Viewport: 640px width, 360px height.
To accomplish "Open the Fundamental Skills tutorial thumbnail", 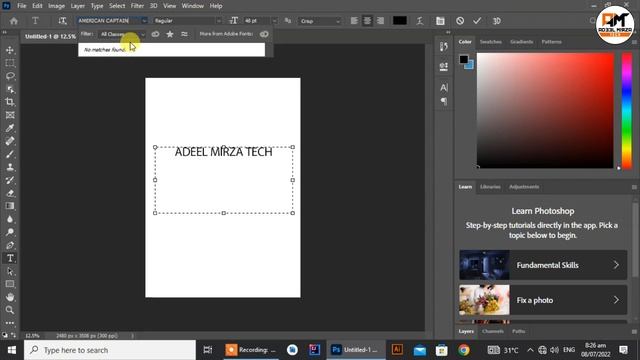I will pyautogui.click(x=484, y=265).
